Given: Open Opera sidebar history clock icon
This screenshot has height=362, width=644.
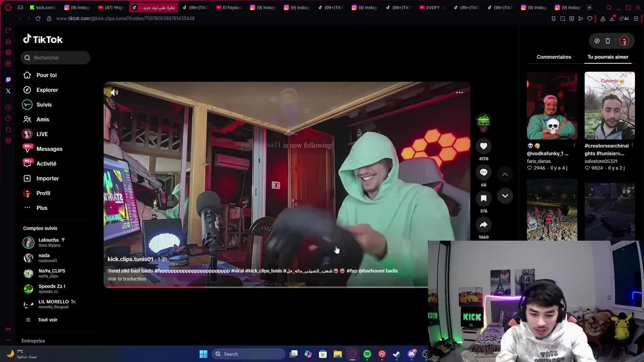Looking at the screenshot, I should (8, 118).
